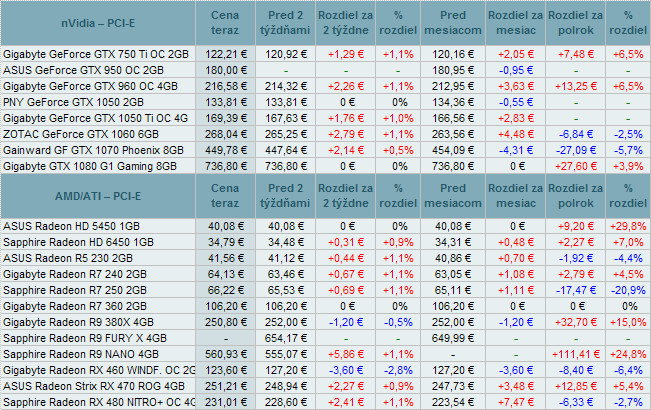Click the +32,70 € half-year difference
The height and width of the screenshot is (410, 651).
tap(575, 322)
